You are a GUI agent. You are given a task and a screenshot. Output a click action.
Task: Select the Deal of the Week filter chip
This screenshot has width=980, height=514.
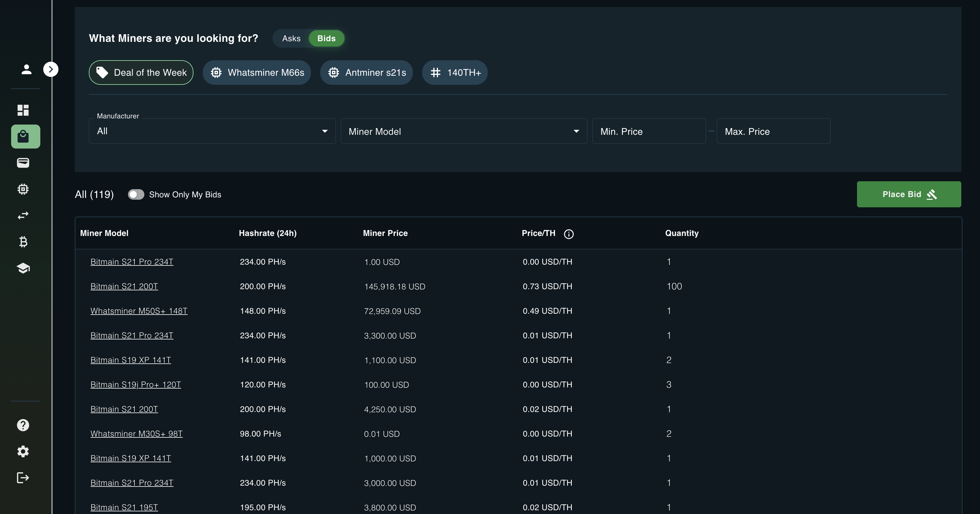point(141,72)
